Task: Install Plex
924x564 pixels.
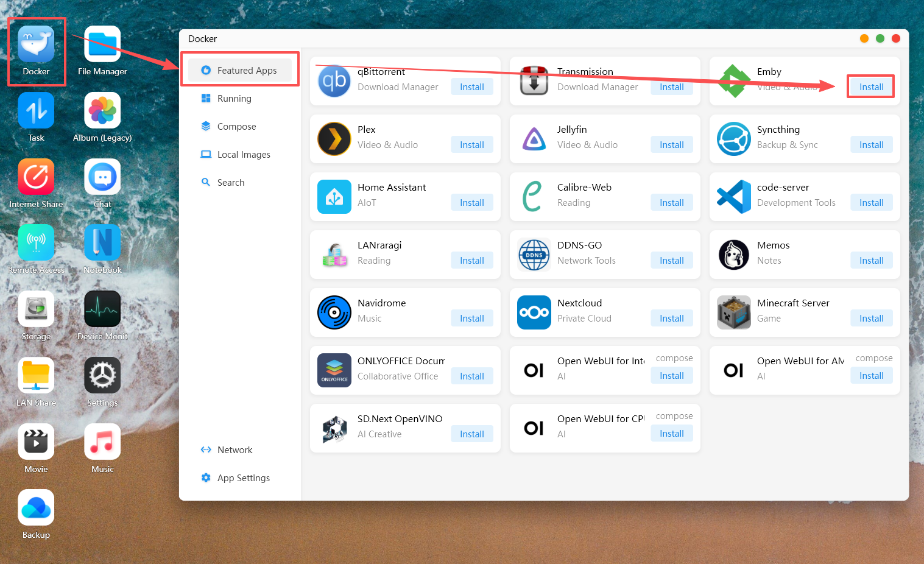Action: [x=472, y=144]
